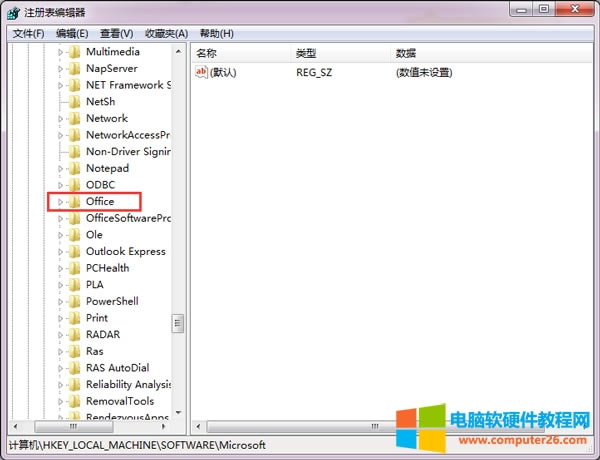Click the PCHealth folder icon
600x460 pixels.
click(x=75, y=268)
